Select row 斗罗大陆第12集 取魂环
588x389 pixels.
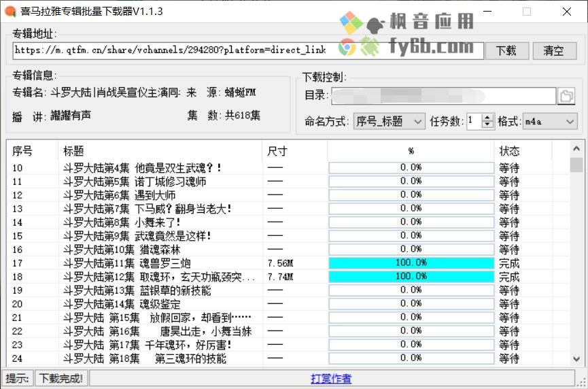click(x=288, y=277)
